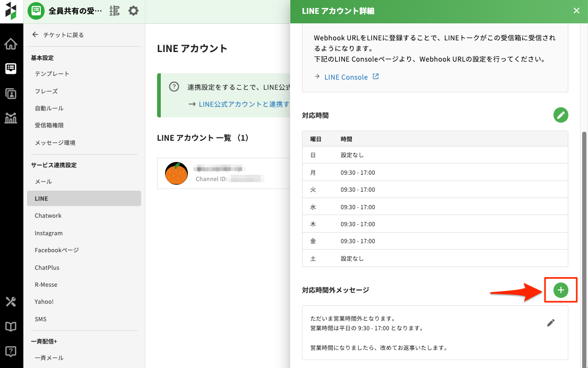Open 受信箱権限 settings

coord(49,125)
